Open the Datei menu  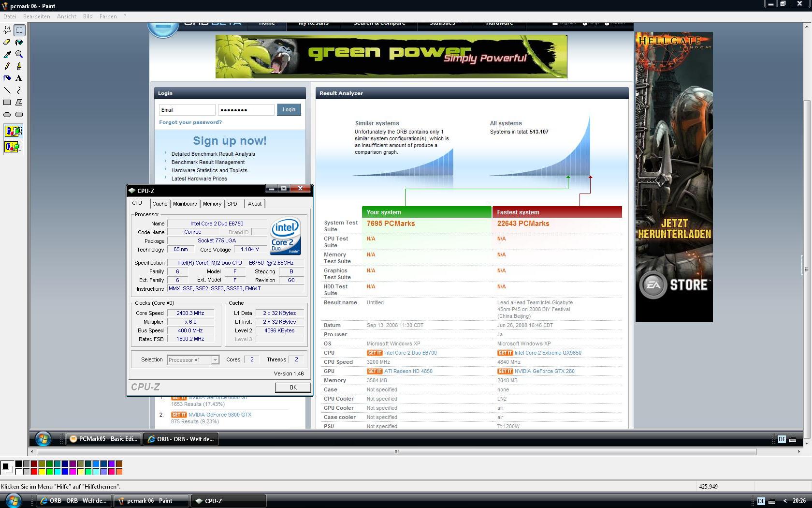[10, 16]
